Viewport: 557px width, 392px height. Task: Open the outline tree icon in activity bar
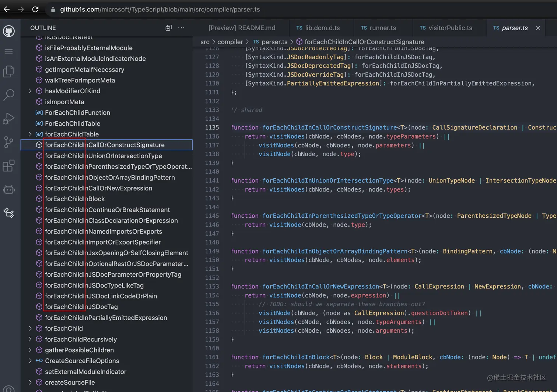click(8, 213)
